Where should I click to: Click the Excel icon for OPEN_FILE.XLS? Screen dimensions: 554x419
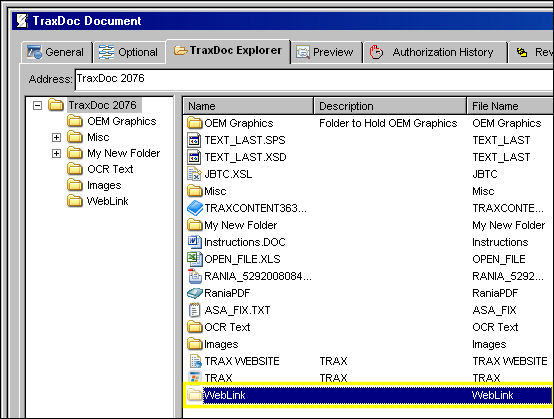point(194,259)
